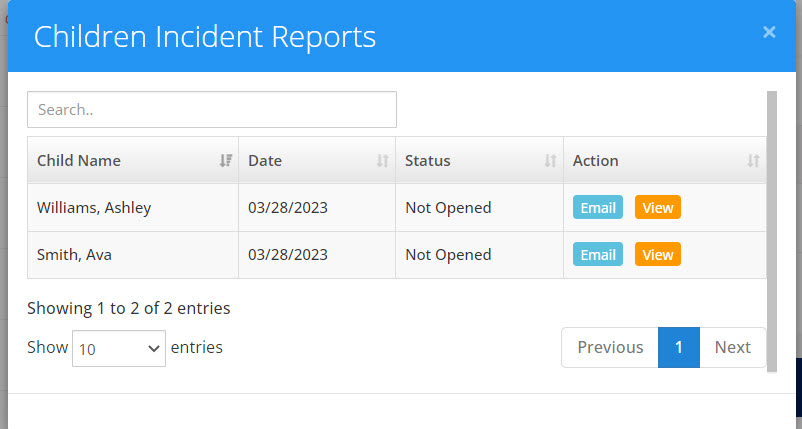View Williams, Ashley incident report
The image size is (802, 429).
coord(658,207)
